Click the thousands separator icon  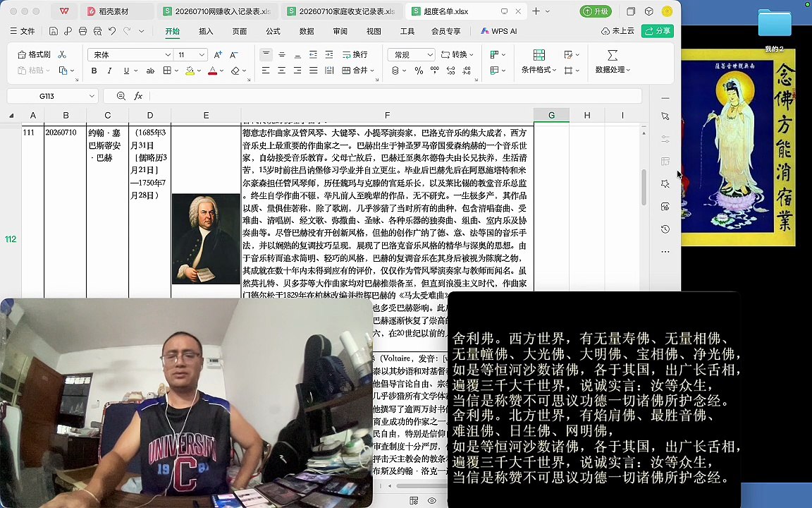(434, 71)
